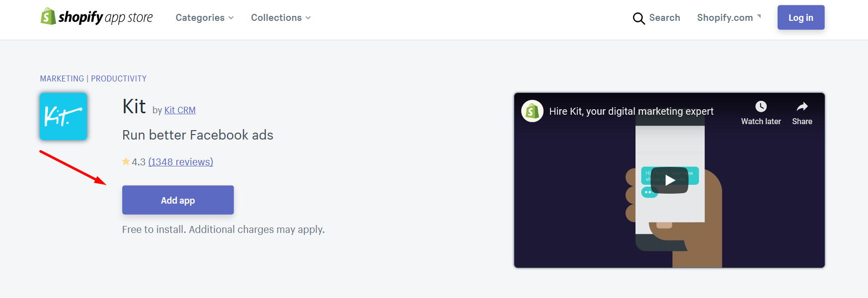Screen dimensions: 868x298
Task: Open the 1348 reviews link
Action: [x=181, y=162]
